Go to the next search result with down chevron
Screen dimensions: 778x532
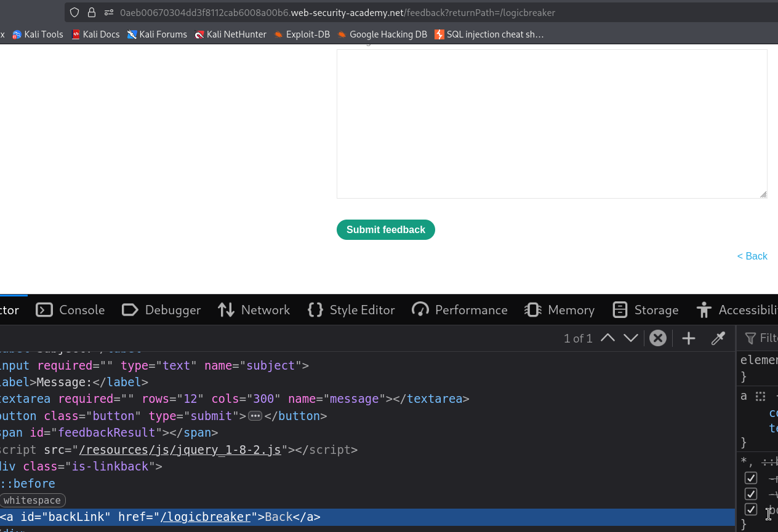pos(631,338)
